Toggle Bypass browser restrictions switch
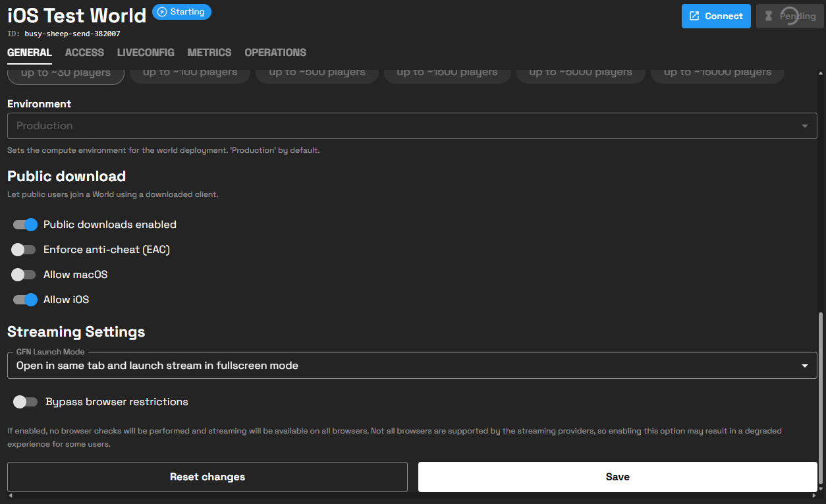 click(25, 402)
